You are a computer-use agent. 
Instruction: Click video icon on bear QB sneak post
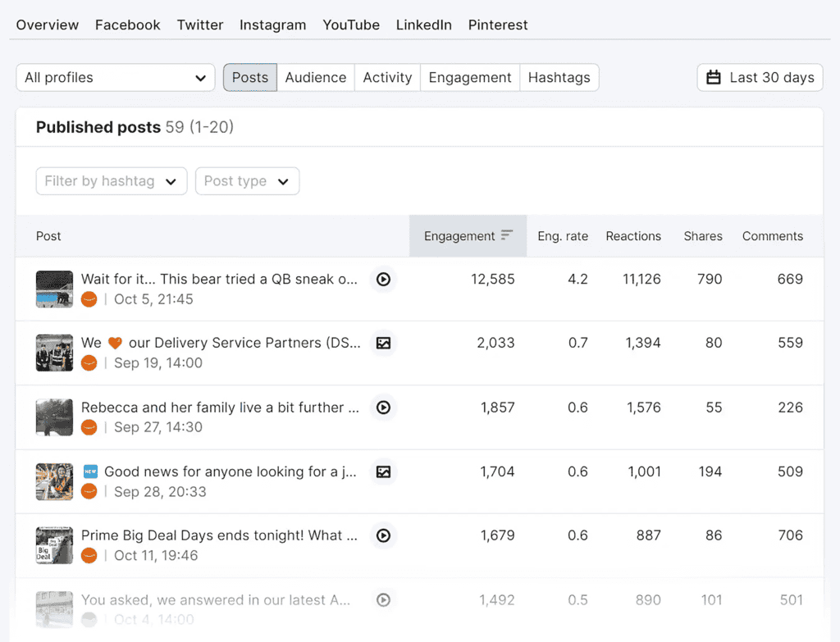click(x=383, y=280)
